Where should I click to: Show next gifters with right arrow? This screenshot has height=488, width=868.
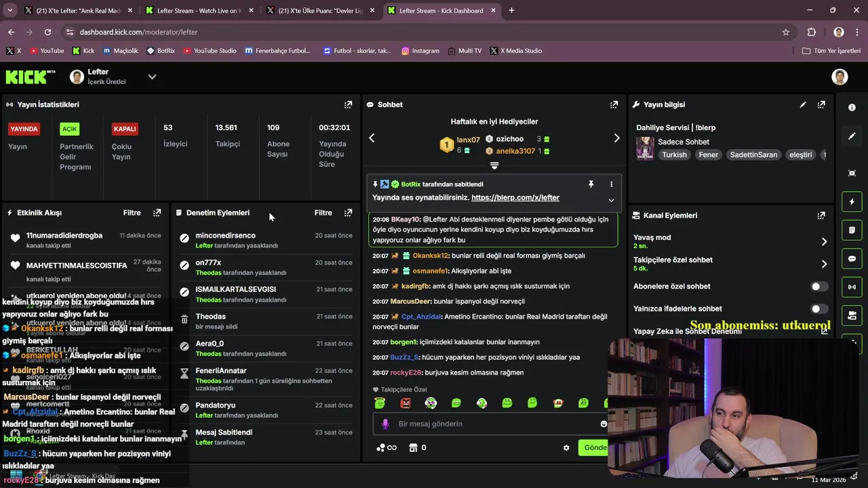coord(616,138)
